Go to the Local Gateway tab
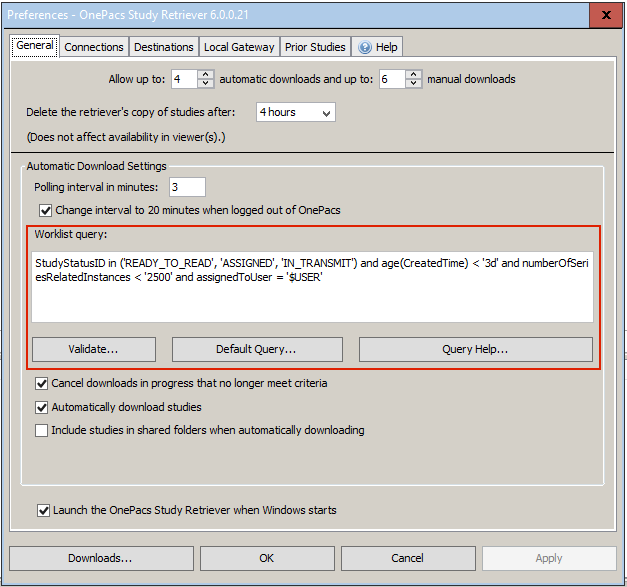The width and height of the screenshot is (627, 587). point(239,47)
